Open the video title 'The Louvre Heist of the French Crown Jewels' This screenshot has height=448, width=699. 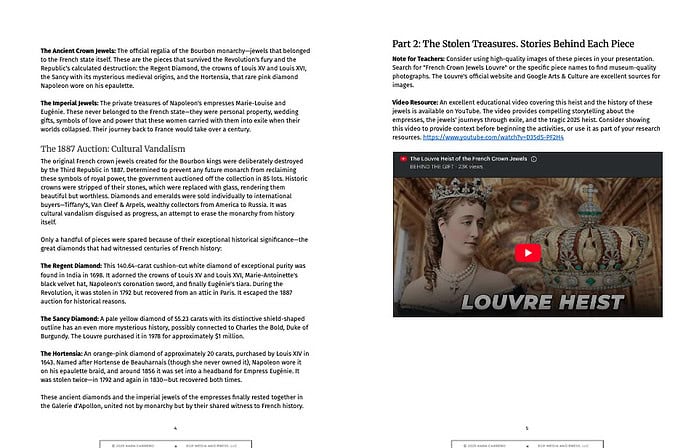pyautogui.click(x=469, y=159)
